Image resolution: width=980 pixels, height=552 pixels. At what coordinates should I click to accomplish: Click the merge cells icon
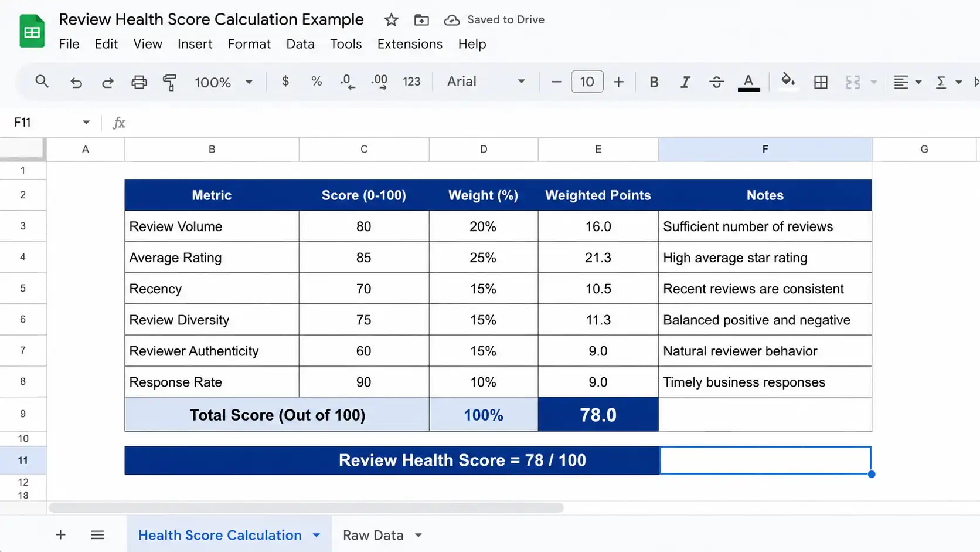[x=853, y=82]
